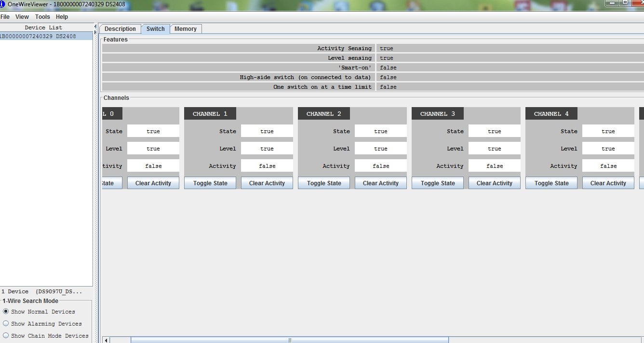This screenshot has width=644, height=343.
Task: Open the File menu
Action: pos(5,16)
